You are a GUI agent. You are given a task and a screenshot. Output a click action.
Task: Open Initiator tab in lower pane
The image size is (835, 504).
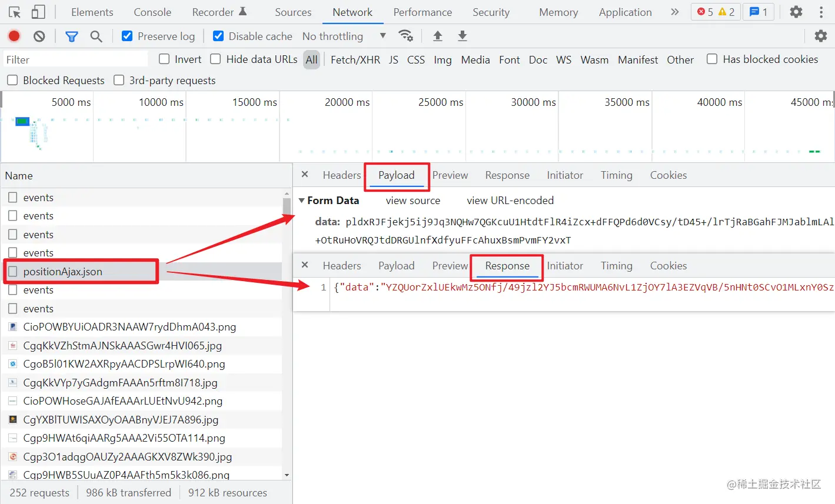click(565, 265)
